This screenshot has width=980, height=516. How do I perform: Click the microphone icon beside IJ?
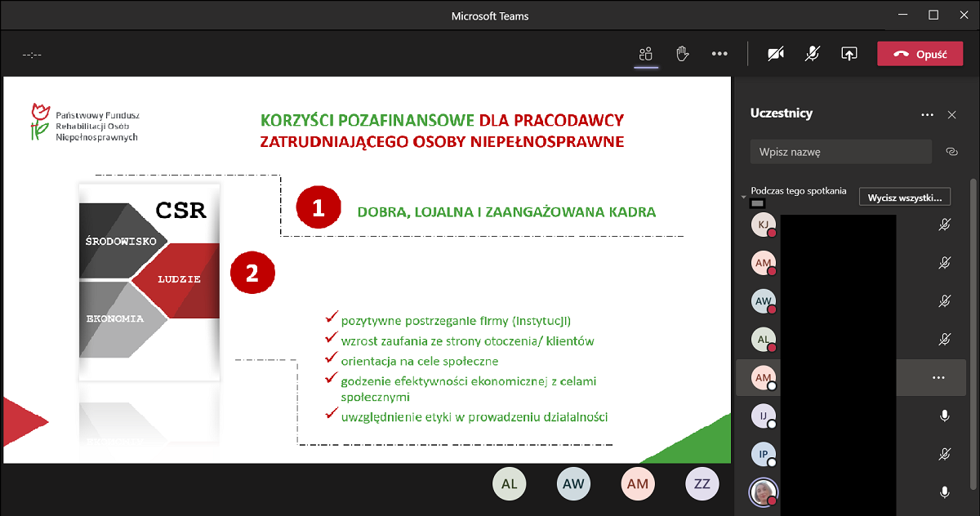click(945, 416)
